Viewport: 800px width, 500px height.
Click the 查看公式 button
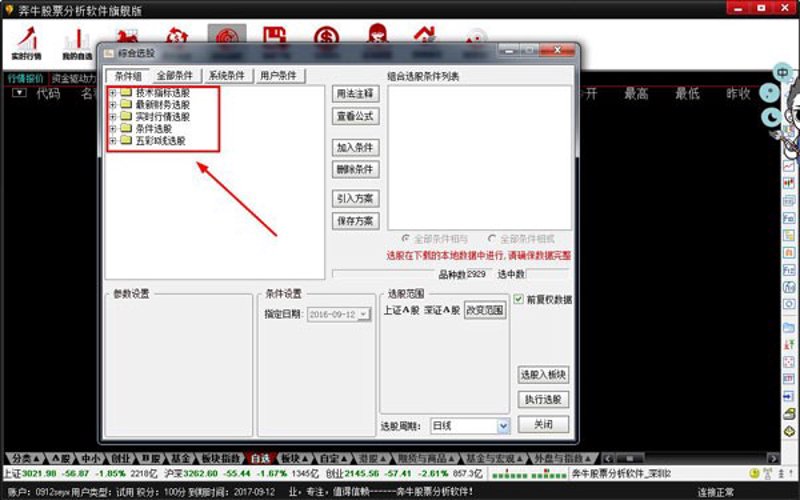coord(355,116)
